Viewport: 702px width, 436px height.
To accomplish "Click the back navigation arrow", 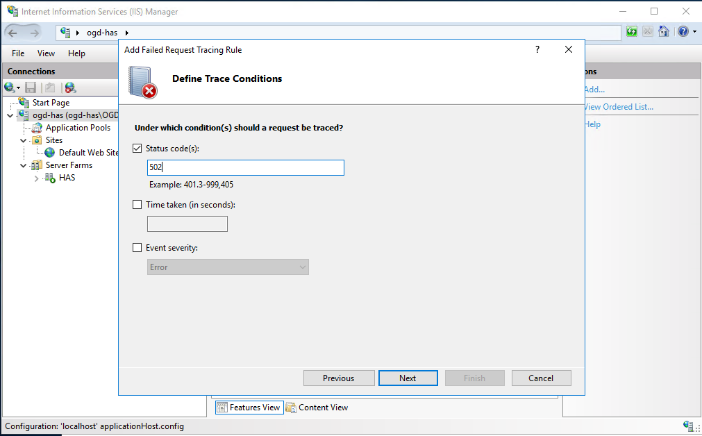I will click(x=13, y=33).
